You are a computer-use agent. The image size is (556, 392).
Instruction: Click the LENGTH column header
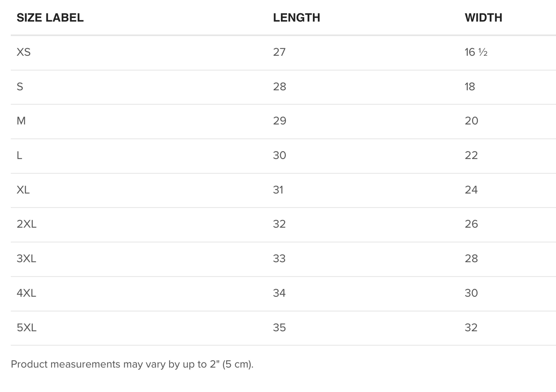[x=296, y=18]
